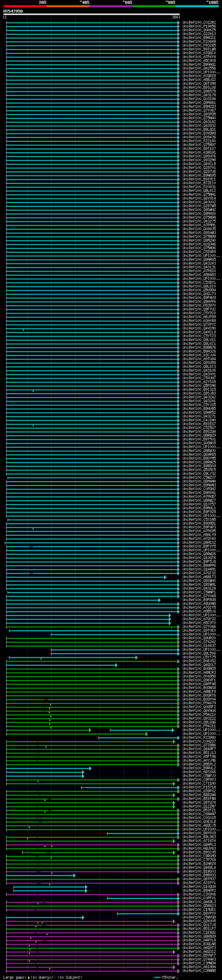This screenshot has width=222, height=980.
Task: Select the AV547950 query name label
Action: tap(13, 11)
